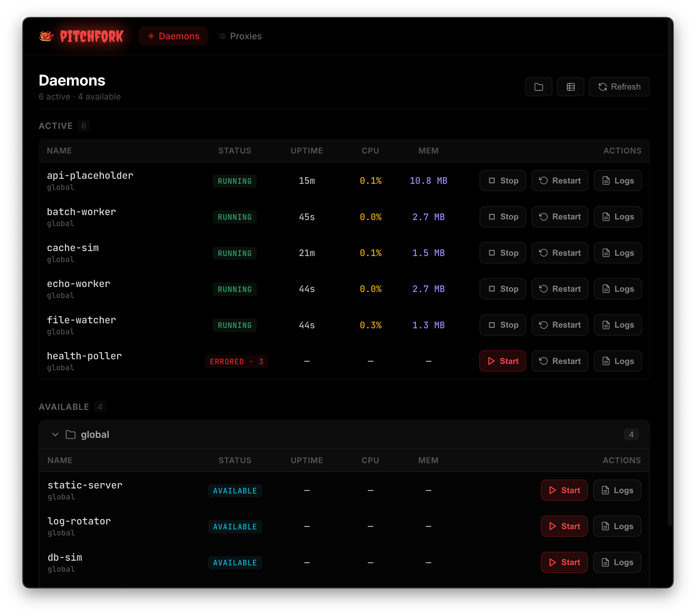Click the NAME column header in Active table
This screenshot has width=696, height=616.
[x=59, y=151]
